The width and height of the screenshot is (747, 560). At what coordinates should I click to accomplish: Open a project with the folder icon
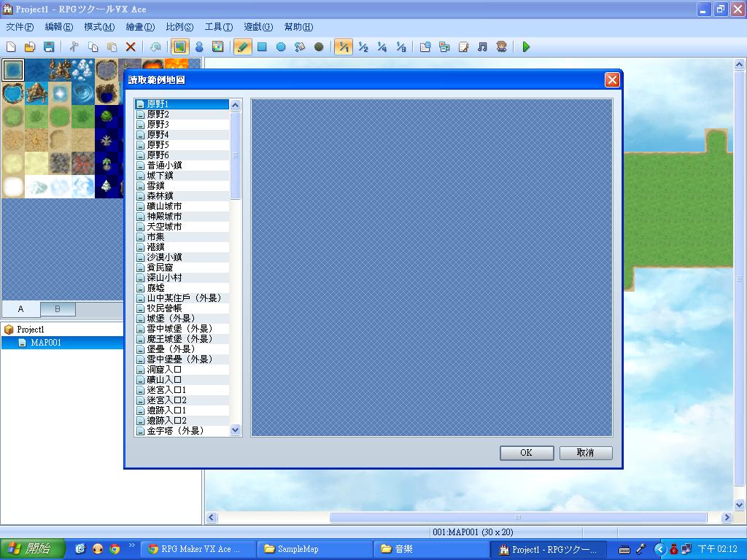coord(29,47)
